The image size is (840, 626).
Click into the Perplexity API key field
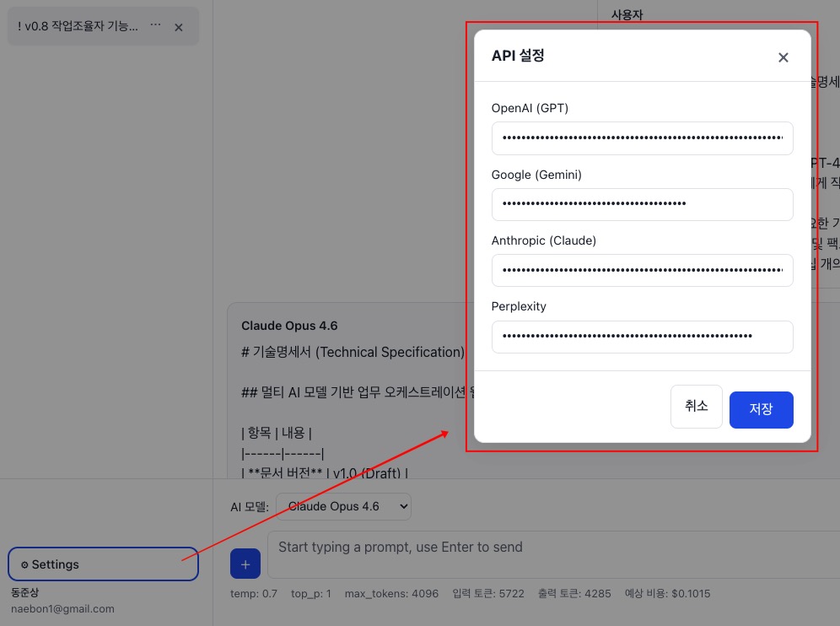coord(642,336)
